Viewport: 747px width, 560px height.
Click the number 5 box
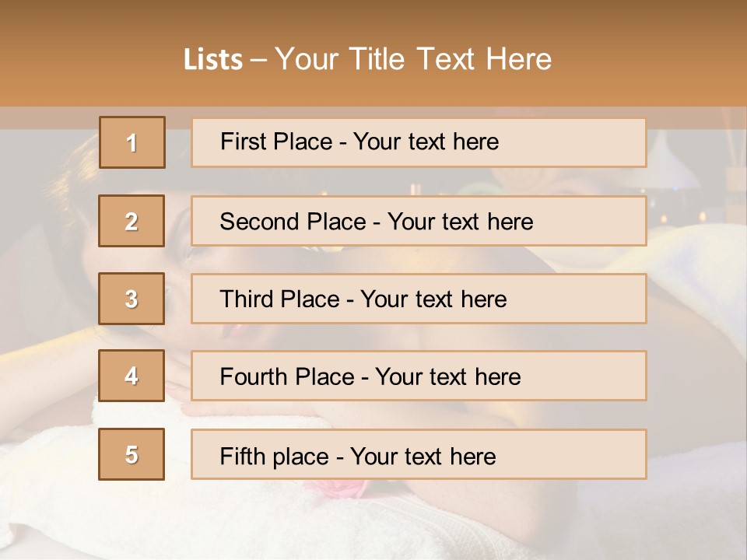click(132, 453)
